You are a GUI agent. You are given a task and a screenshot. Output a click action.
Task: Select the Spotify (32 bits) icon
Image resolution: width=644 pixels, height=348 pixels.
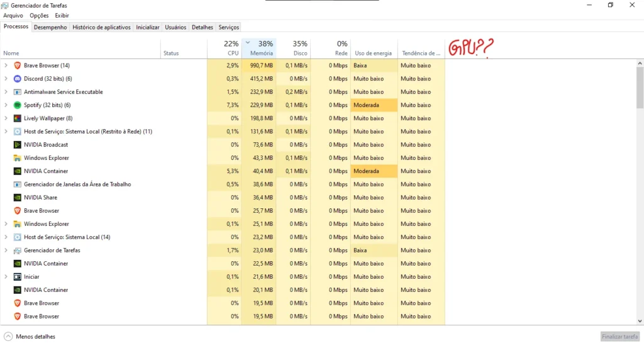[x=17, y=104]
